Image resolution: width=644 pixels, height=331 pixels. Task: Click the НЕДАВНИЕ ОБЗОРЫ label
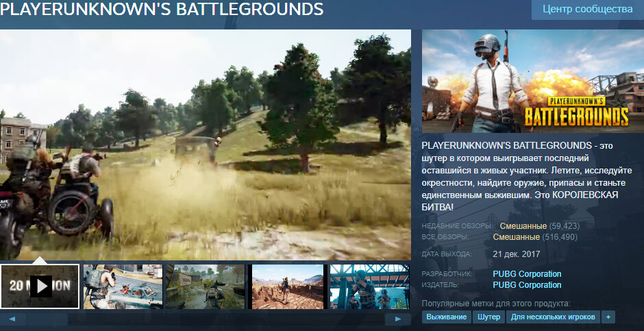(457, 226)
